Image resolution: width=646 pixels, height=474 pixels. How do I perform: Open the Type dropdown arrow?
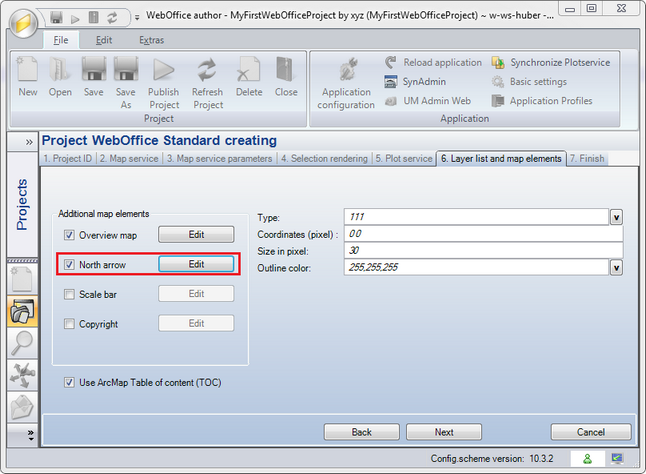(x=616, y=217)
